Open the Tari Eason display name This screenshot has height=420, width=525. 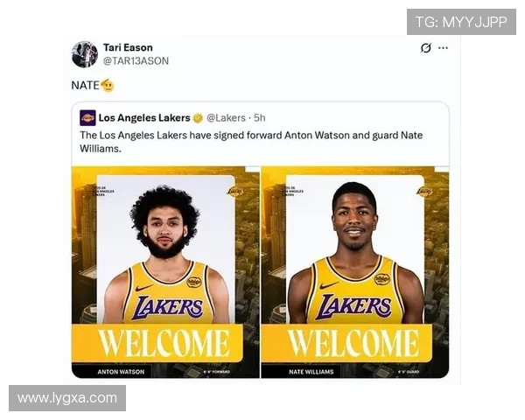click(x=128, y=47)
